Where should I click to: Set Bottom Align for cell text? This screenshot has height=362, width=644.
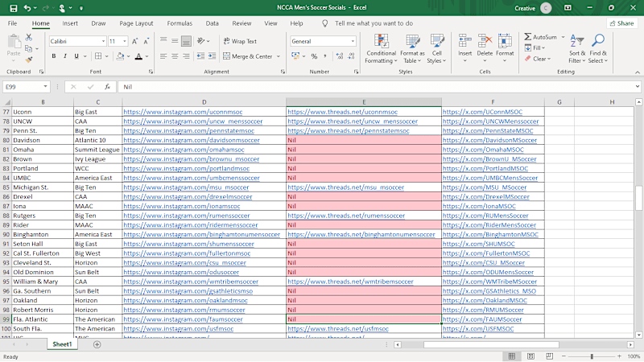[x=186, y=41]
